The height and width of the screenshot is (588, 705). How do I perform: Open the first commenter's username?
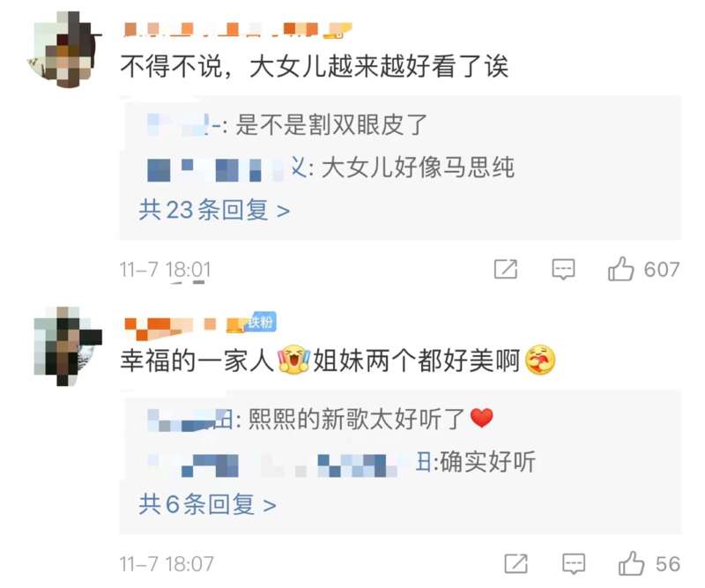224,30
